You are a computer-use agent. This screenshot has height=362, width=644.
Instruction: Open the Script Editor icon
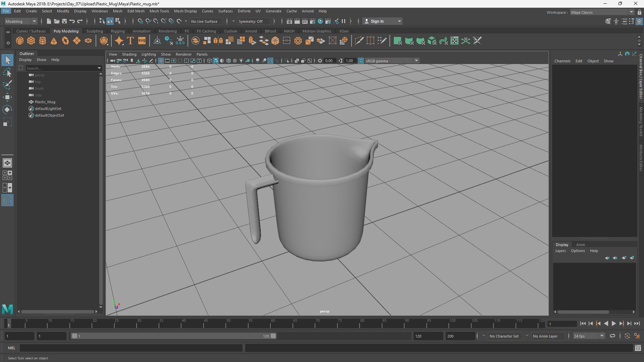(638, 348)
